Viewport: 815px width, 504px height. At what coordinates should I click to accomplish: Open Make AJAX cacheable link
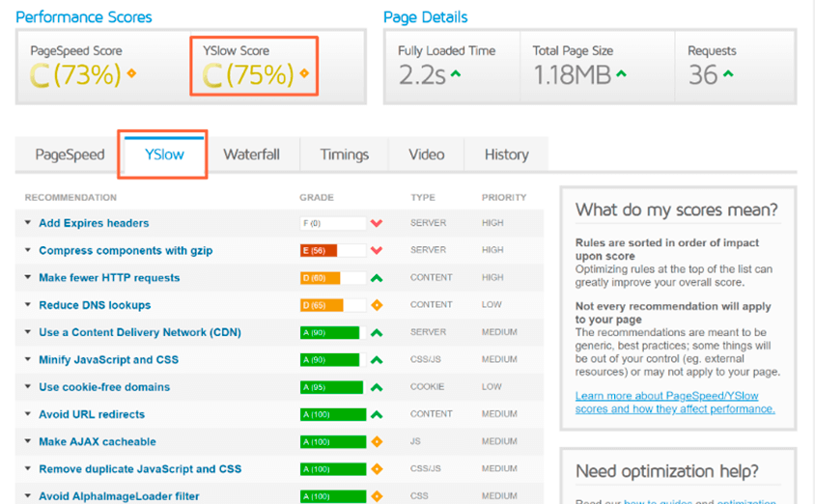click(98, 441)
